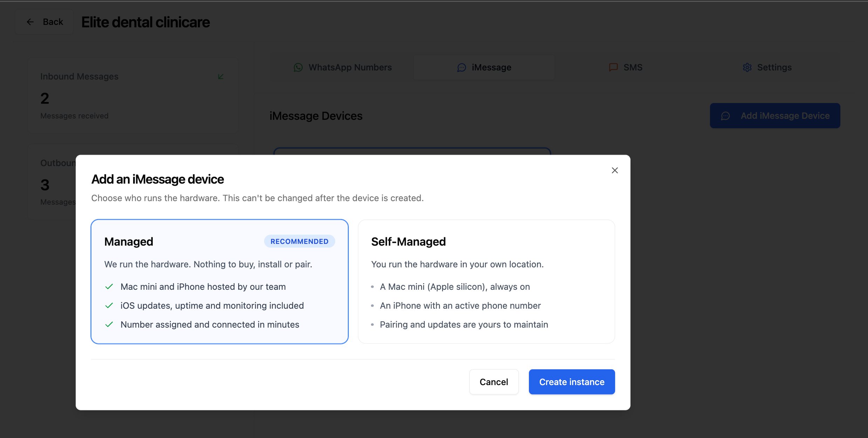Switch to the SMS tab
The height and width of the screenshot is (438, 868).
[x=626, y=67]
